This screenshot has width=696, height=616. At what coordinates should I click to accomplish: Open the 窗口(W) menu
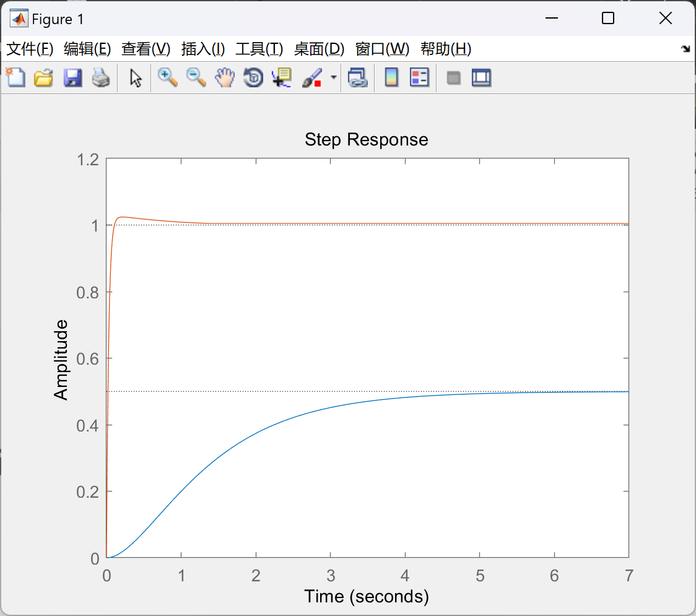382,49
